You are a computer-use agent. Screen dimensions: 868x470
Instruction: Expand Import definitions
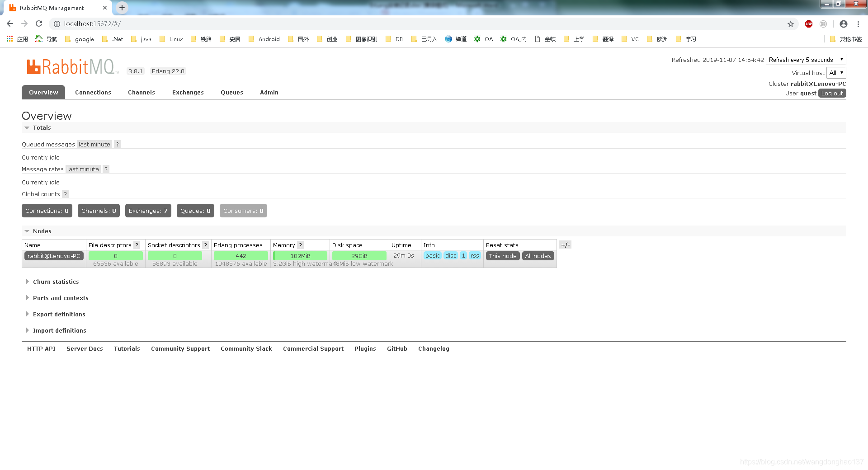click(x=56, y=330)
